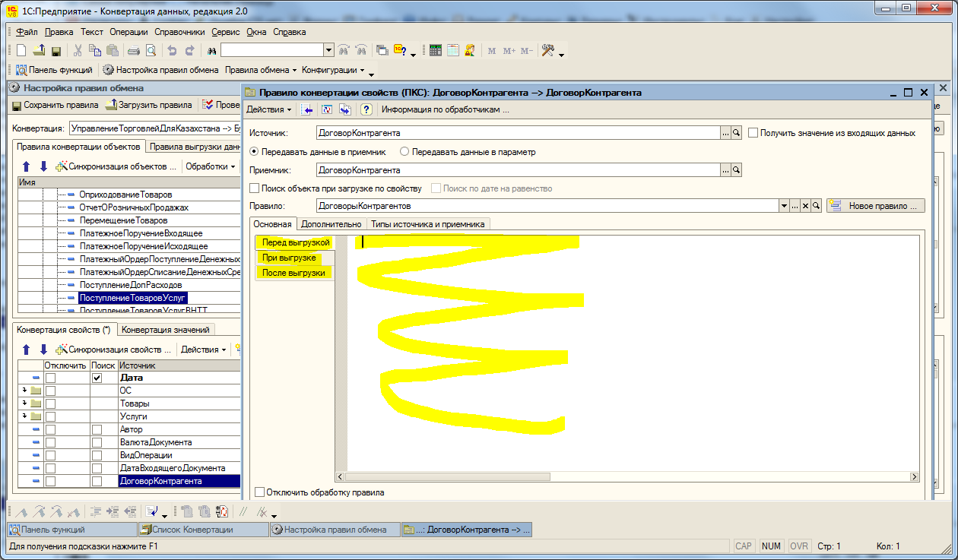Open the calendar icon in the main toolbar

point(453,50)
